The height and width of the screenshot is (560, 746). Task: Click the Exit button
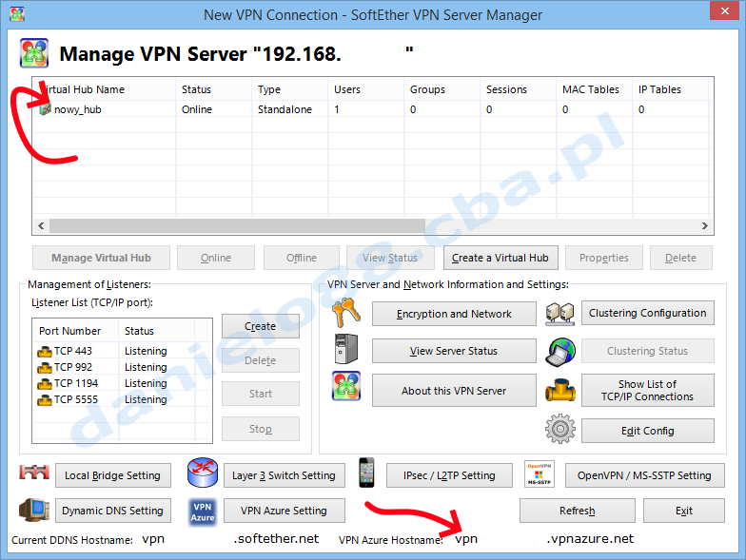coord(683,511)
